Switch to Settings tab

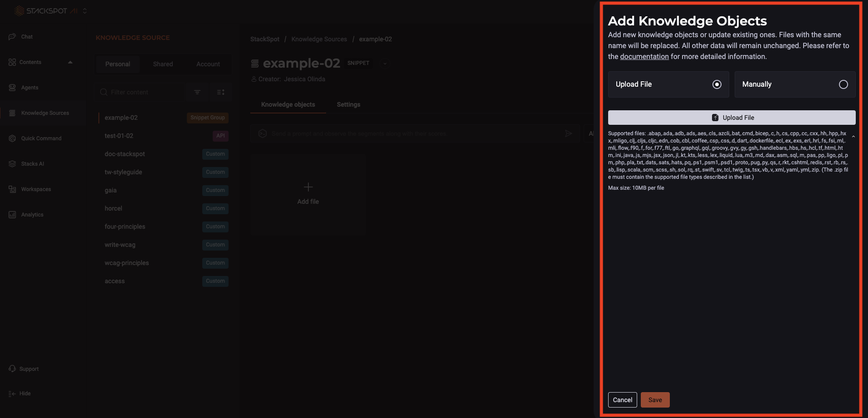348,104
